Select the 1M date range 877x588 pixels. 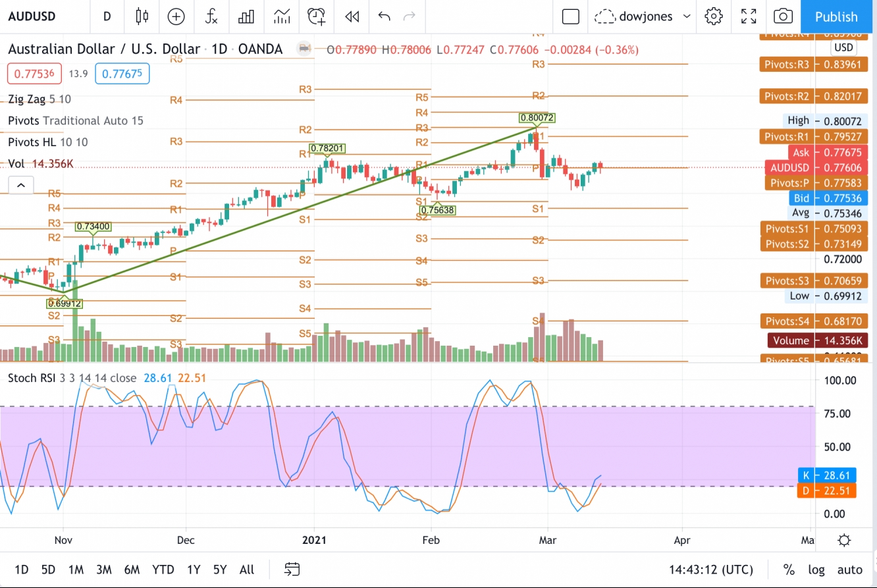(76, 570)
